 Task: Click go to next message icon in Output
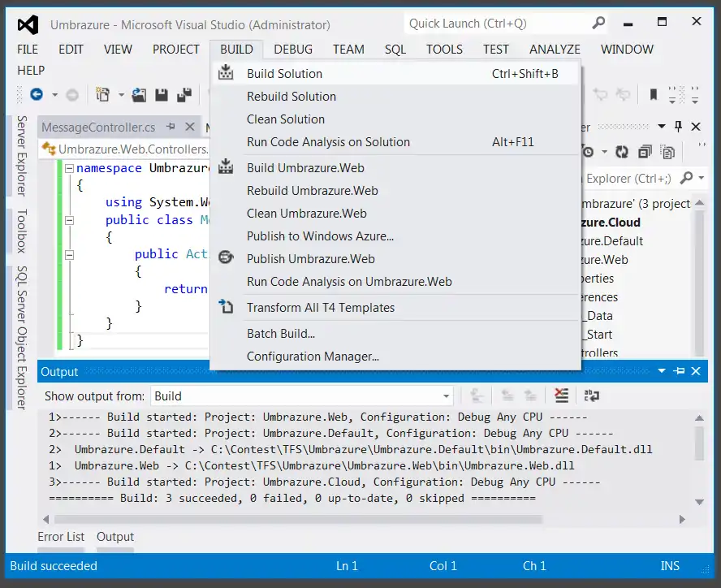pos(530,396)
